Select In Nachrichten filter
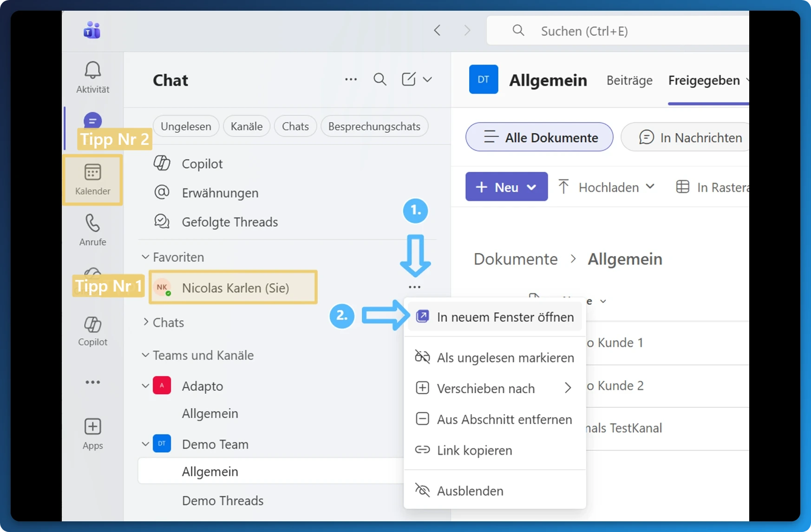Viewport: 811px width, 532px height. (x=686, y=137)
